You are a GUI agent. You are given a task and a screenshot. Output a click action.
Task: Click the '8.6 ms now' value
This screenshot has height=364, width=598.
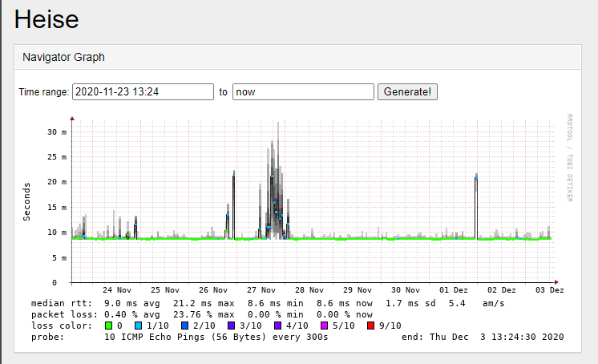(345, 303)
